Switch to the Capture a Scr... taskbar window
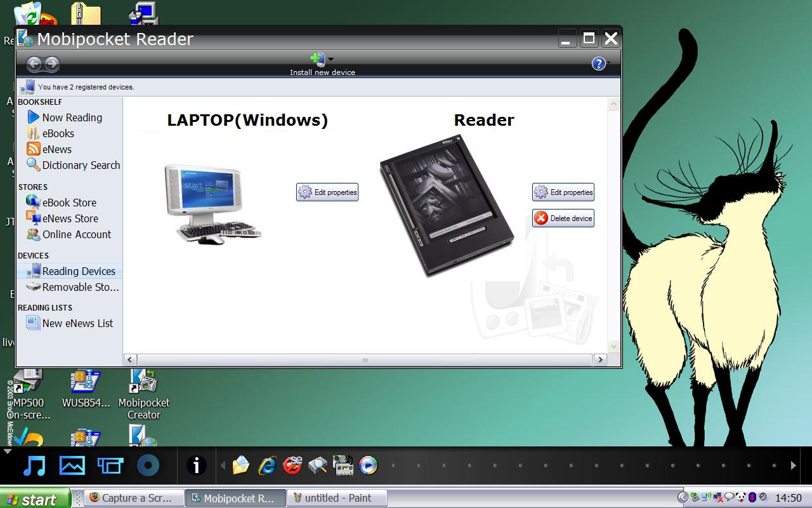 tap(135, 498)
